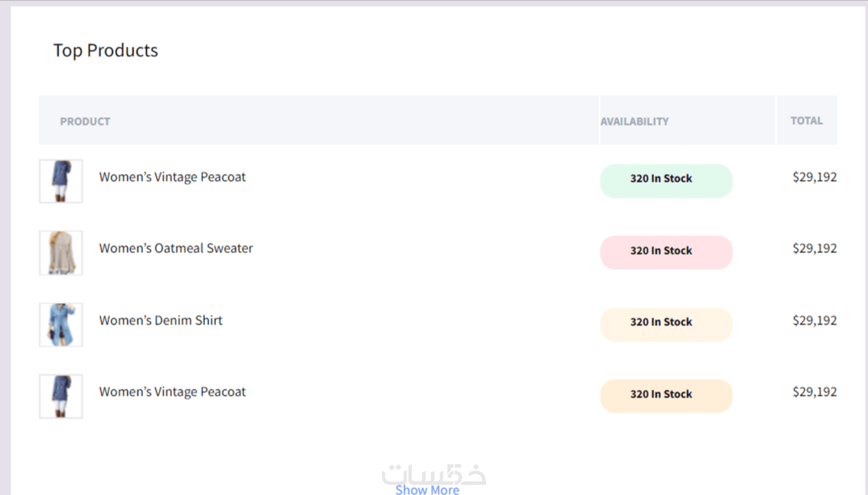Click the first Vintage Peacoat's $29,192 total
The image size is (868, 495).
click(x=814, y=177)
